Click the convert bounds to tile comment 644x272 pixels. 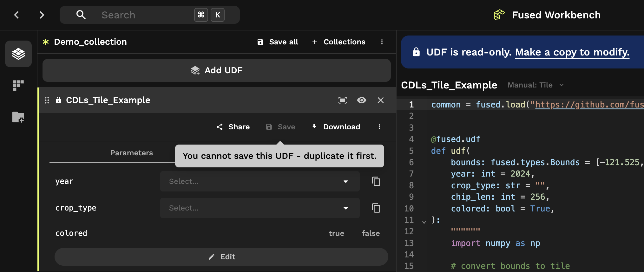[510, 266]
